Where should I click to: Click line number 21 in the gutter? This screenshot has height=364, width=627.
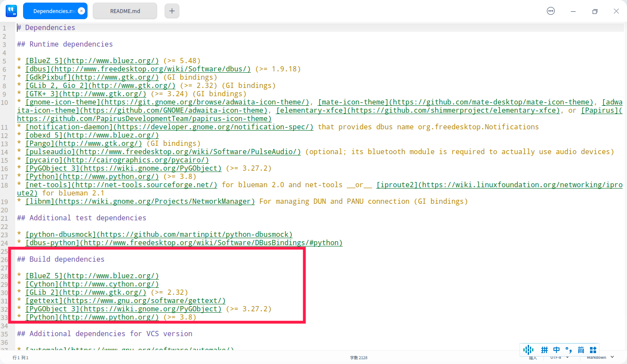pos(4,218)
